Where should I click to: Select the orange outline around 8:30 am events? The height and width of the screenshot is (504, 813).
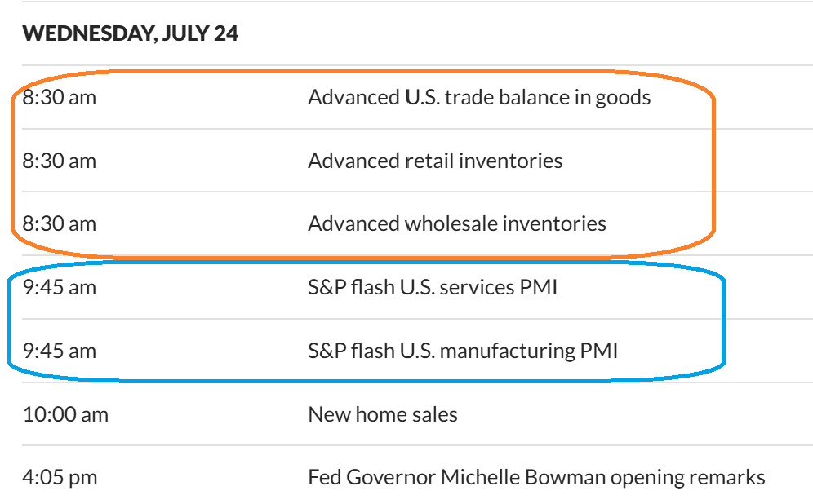[713, 163]
